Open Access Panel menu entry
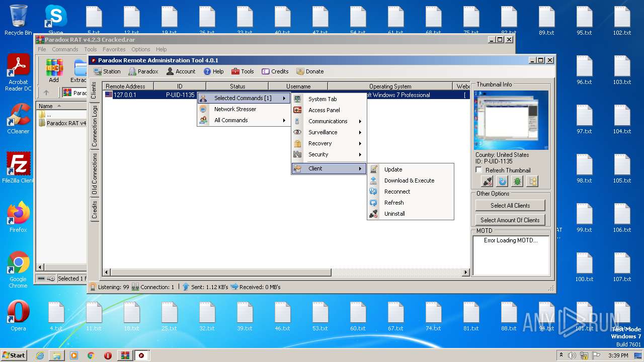The image size is (644, 362). tap(329, 110)
